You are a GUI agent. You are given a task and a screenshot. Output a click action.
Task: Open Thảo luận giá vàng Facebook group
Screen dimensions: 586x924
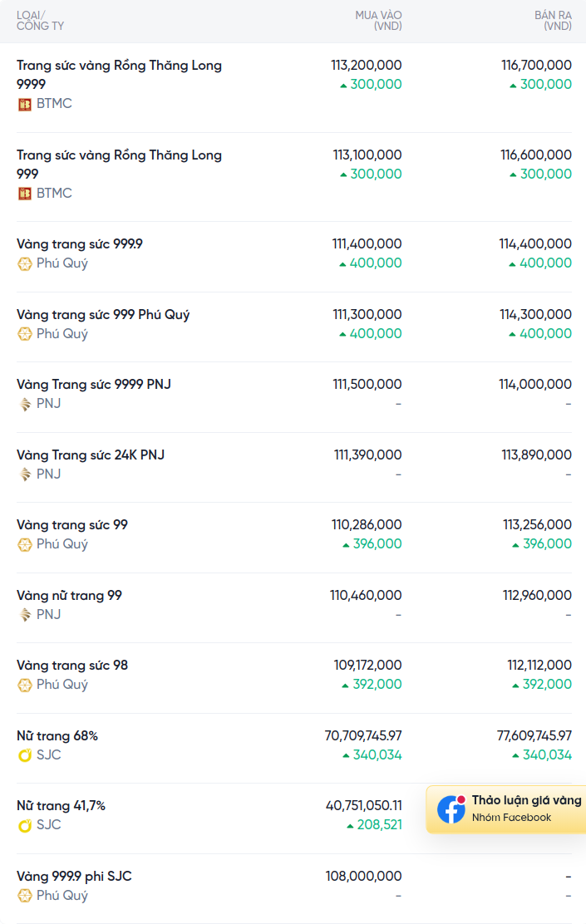pyautogui.click(x=526, y=801)
